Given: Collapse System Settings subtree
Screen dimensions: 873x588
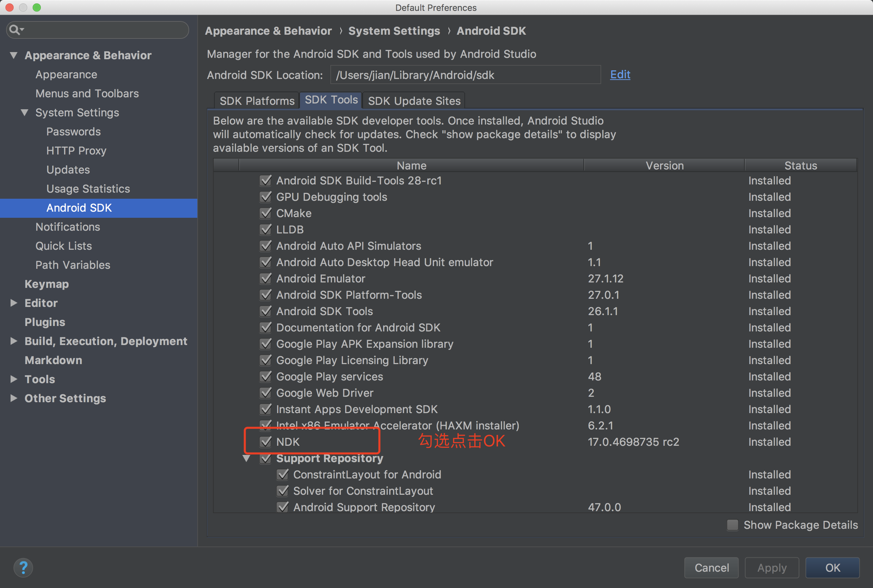Looking at the screenshot, I should [25, 112].
